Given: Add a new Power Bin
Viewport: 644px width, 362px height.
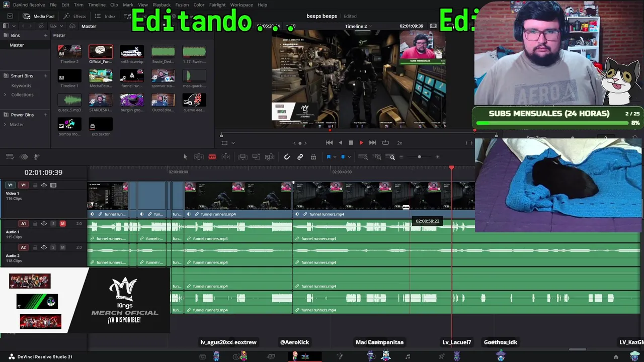Looking at the screenshot, I should click(45, 115).
